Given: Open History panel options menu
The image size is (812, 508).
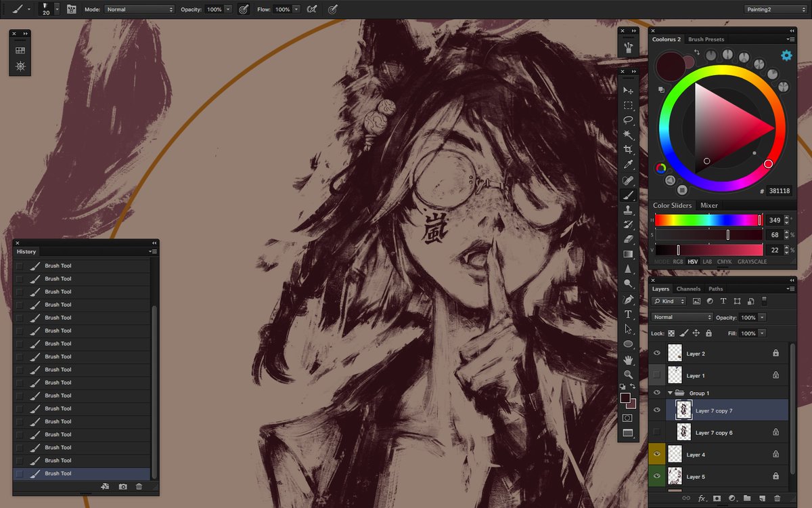Looking at the screenshot, I should click(153, 251).
